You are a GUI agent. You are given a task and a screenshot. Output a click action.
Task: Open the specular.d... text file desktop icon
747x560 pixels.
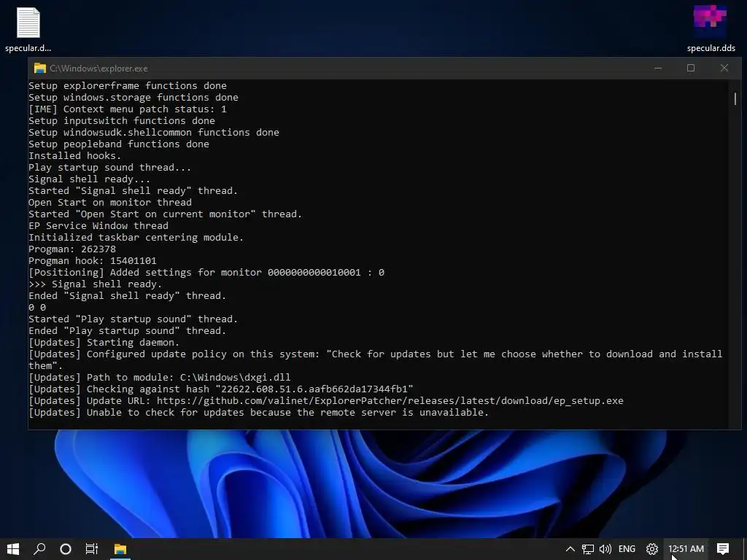coord(28,29)
